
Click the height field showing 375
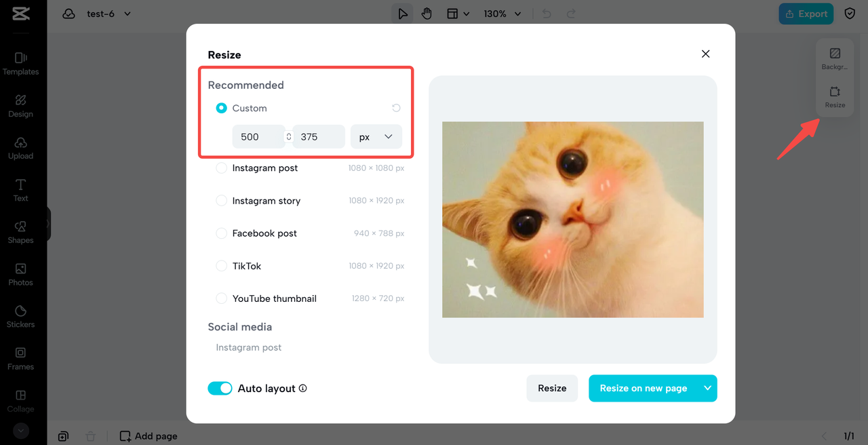point(319,136)
